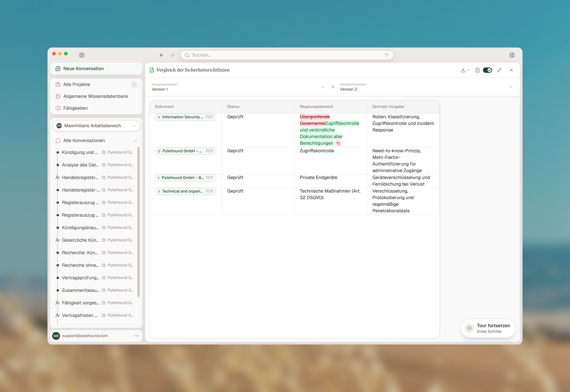Go forward with the right arrow

[x=172, y=55]
